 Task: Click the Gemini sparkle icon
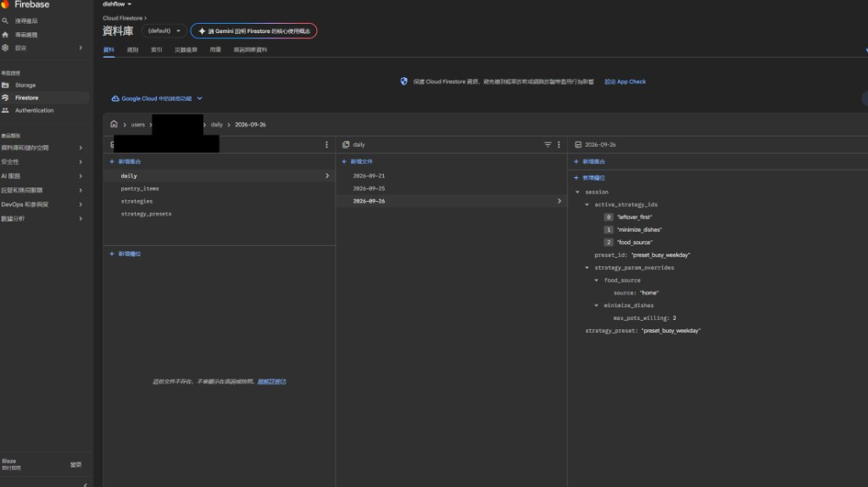pyautogui.click(x=202, y=31)
